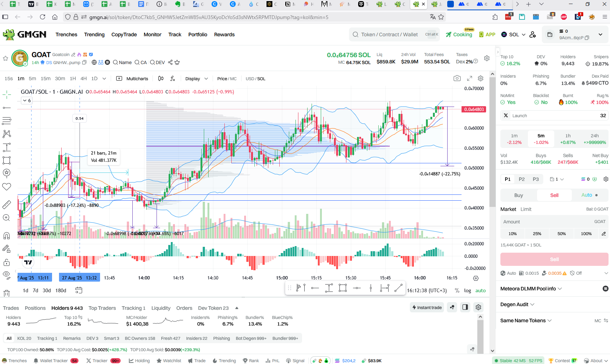Switch to the Top Traders tab
This screenshot has width=610, height=364.
(102, 308)
